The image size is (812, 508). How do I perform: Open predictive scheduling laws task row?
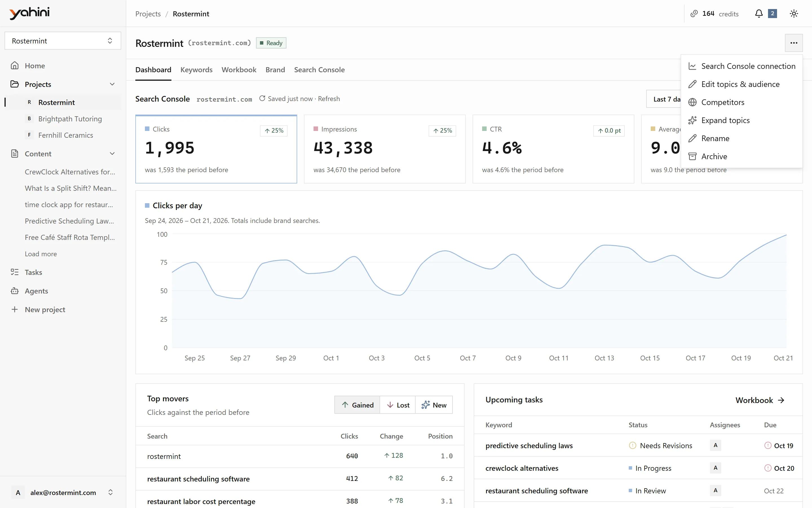click(x=638, y=446)
